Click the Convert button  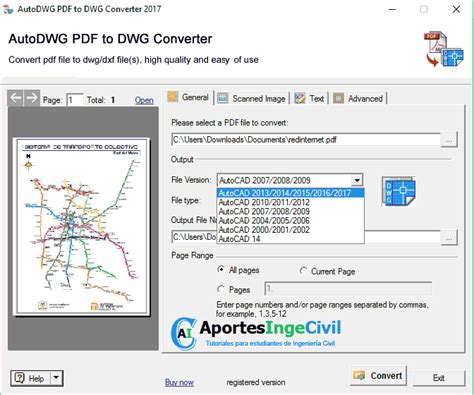point(378,376)
